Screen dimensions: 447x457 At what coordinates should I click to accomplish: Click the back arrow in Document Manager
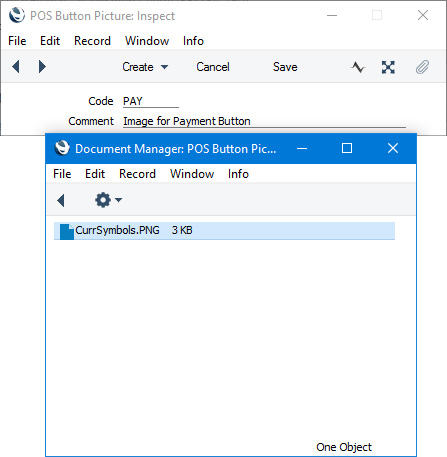pyautogui.click(x=61, y=201)
